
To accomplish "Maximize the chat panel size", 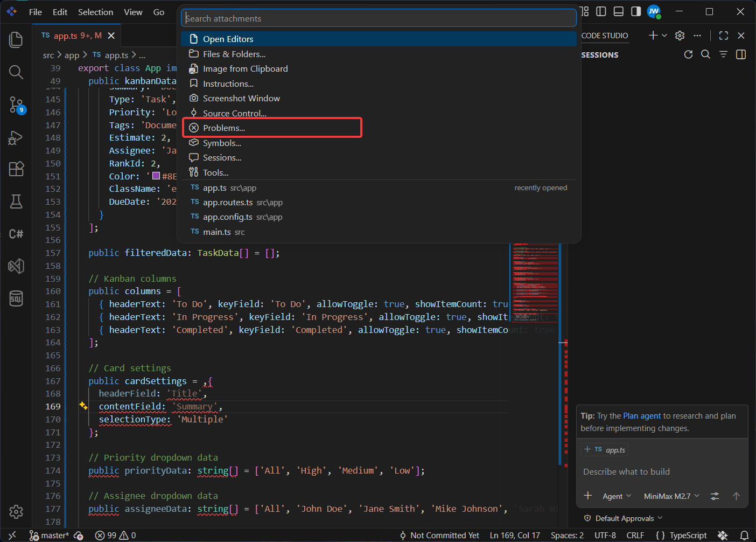I will coord(724,36).
